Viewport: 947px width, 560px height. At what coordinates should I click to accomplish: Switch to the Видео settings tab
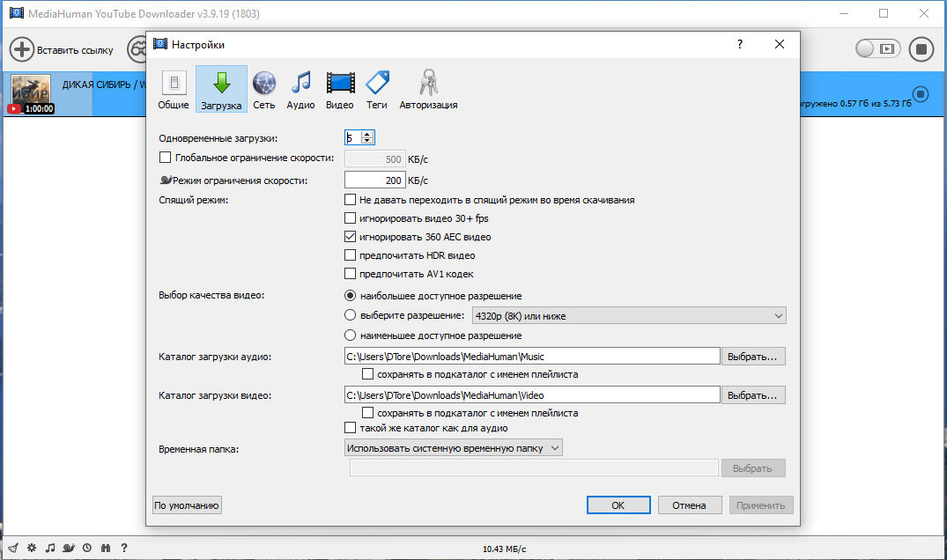[x=339, y=90]
